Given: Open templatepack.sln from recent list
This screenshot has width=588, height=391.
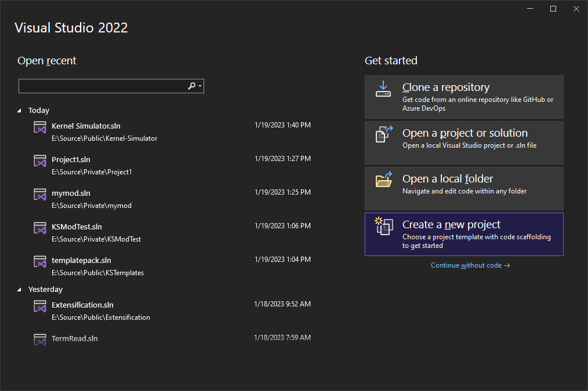Looking at the screenshot, I should pyautogui.click(x=81, y=261).
